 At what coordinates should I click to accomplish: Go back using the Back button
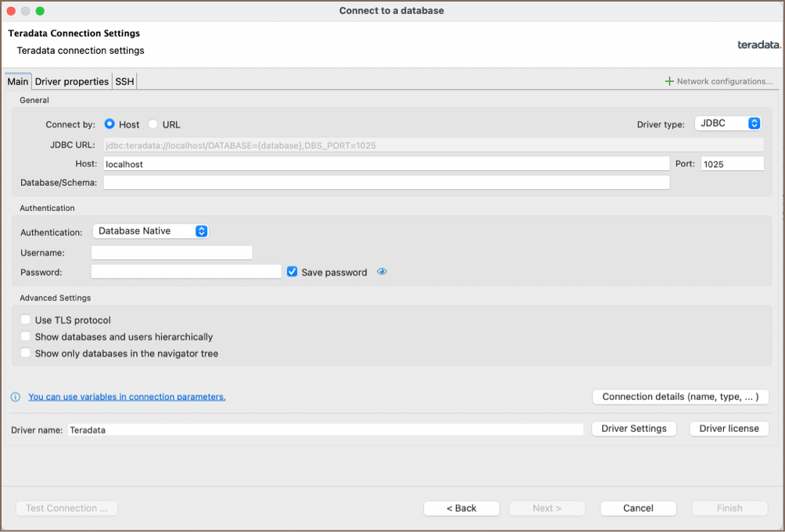(461, 508)
